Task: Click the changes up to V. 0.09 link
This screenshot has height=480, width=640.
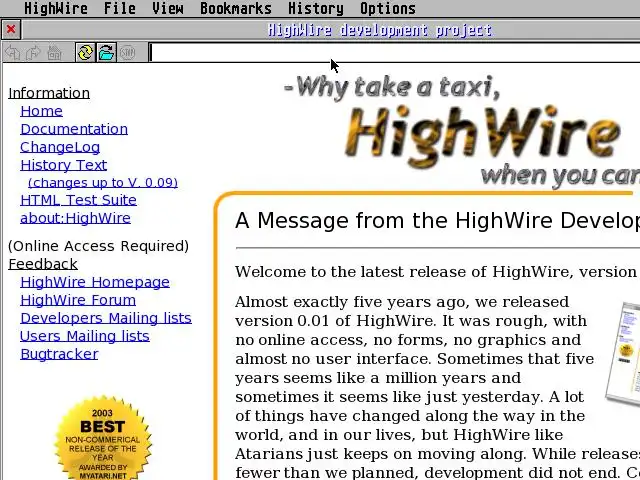Action: (x=103, y=182)
